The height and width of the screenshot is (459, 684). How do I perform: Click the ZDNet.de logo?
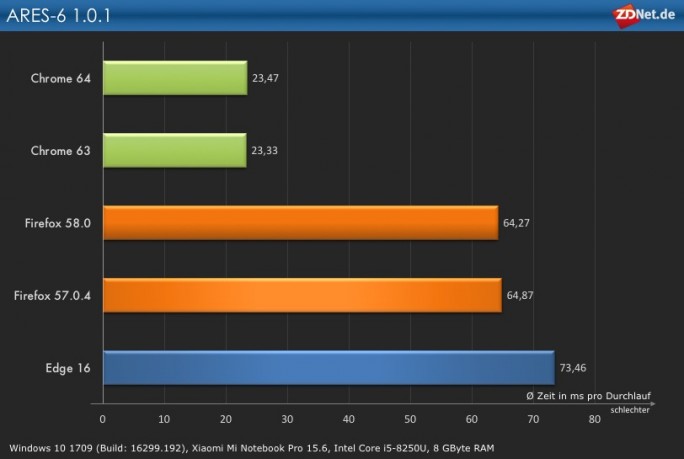[x=644, y=16]
